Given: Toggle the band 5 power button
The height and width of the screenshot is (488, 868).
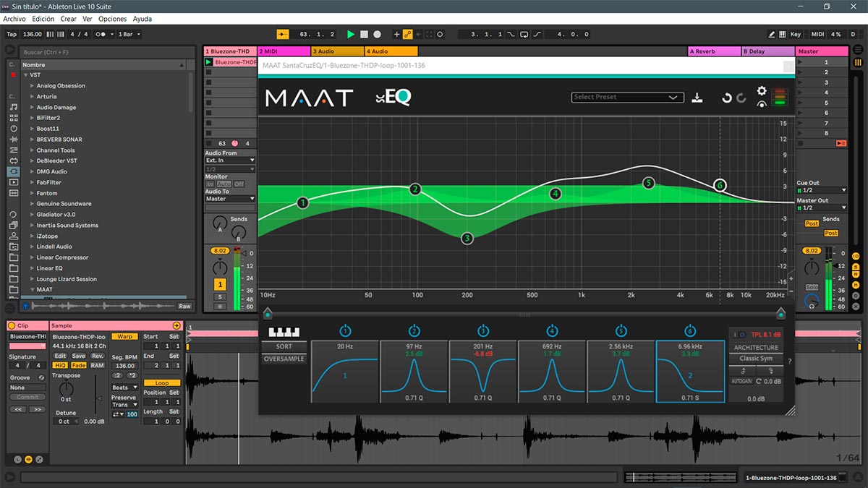Looking at the screenshot, I should click(621, 331).
